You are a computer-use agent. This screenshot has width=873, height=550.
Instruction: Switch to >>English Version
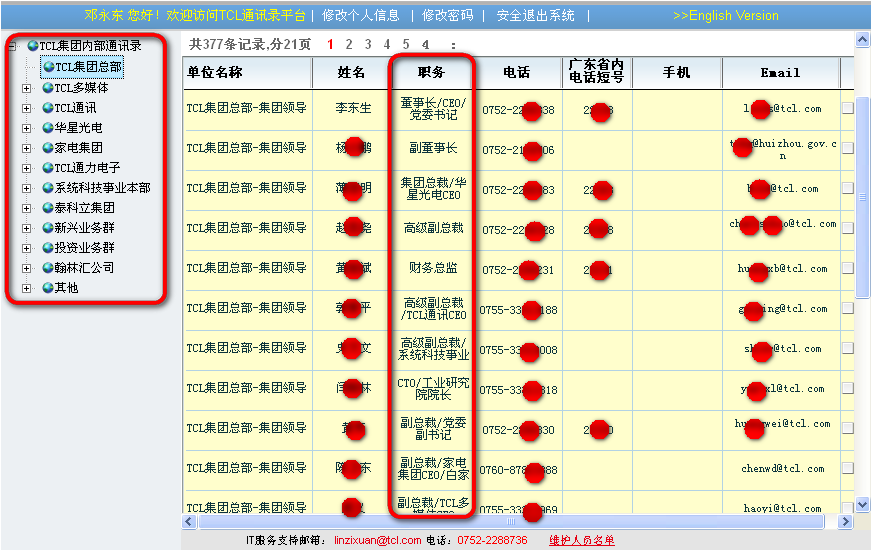coord(725,16)
